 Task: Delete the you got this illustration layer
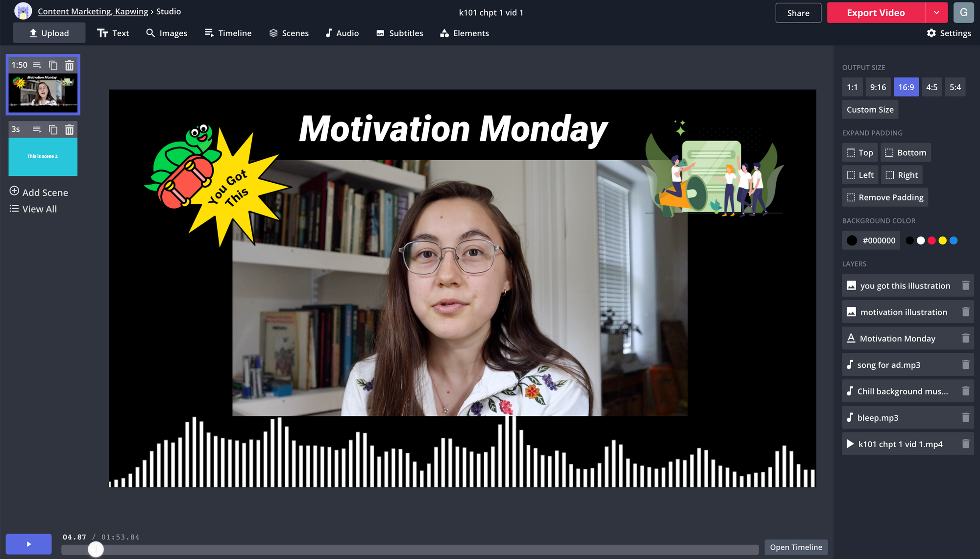point(965,286)
